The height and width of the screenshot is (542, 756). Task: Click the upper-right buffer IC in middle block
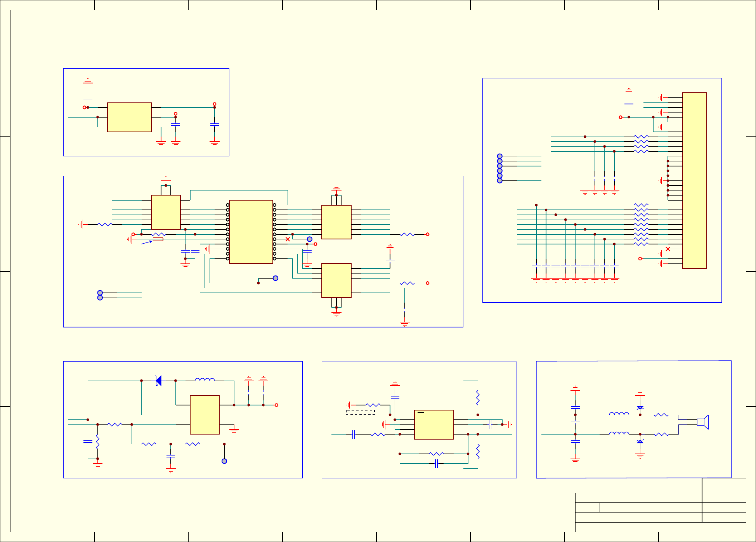[336, 222]
